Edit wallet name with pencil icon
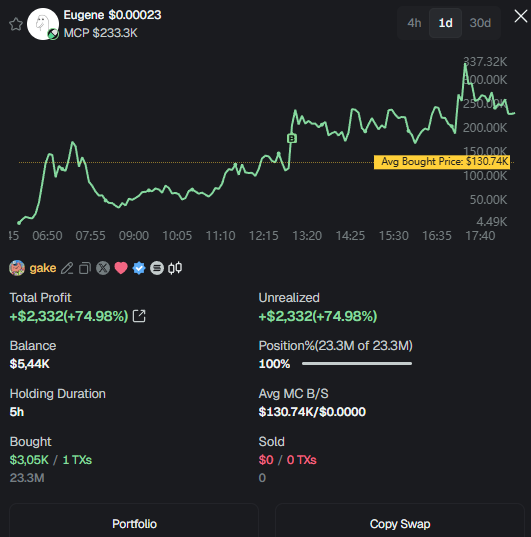The width and height of the screenshot is (531, 537). [x=67, y=268]
